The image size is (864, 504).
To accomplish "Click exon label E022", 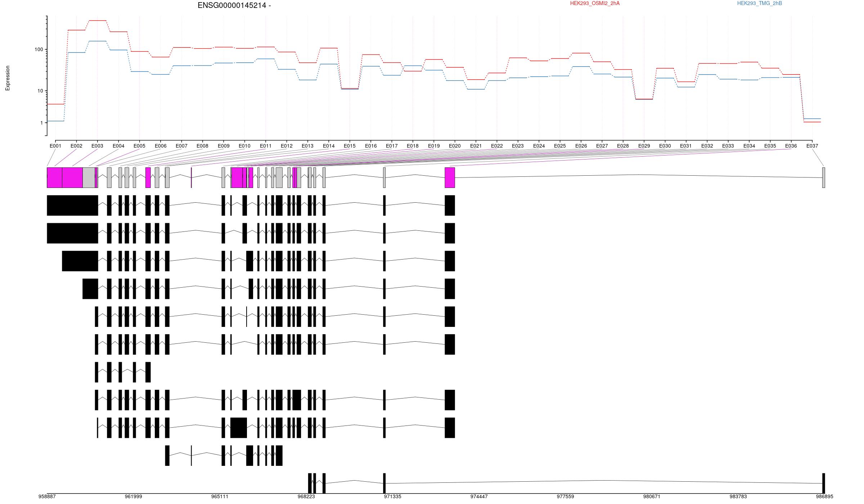I will pos(497,146).
